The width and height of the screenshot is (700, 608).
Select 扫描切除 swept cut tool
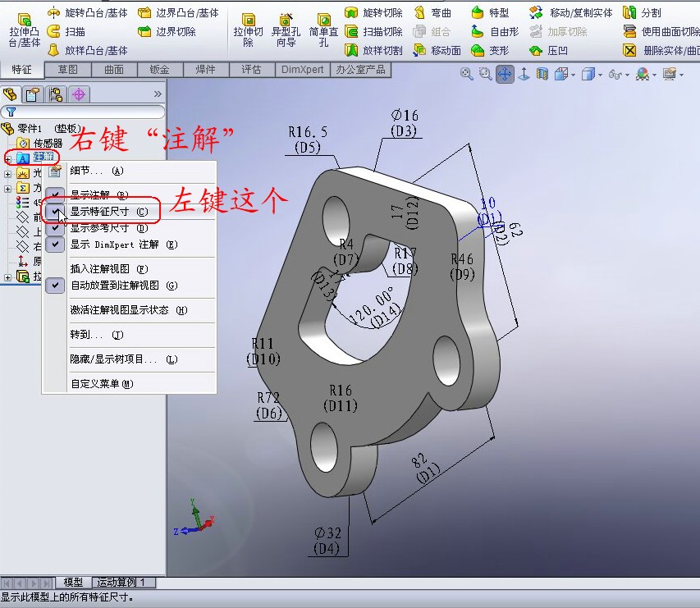coord(373,32)
